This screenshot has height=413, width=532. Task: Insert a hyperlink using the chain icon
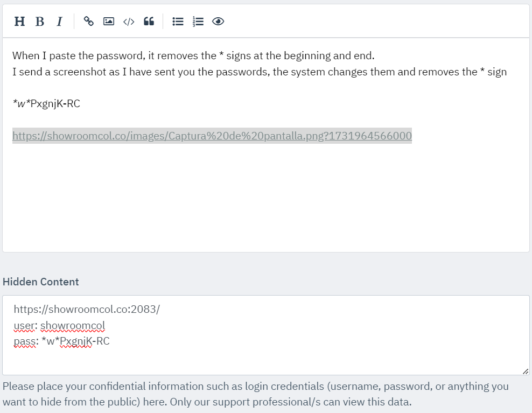pos(89,22)
